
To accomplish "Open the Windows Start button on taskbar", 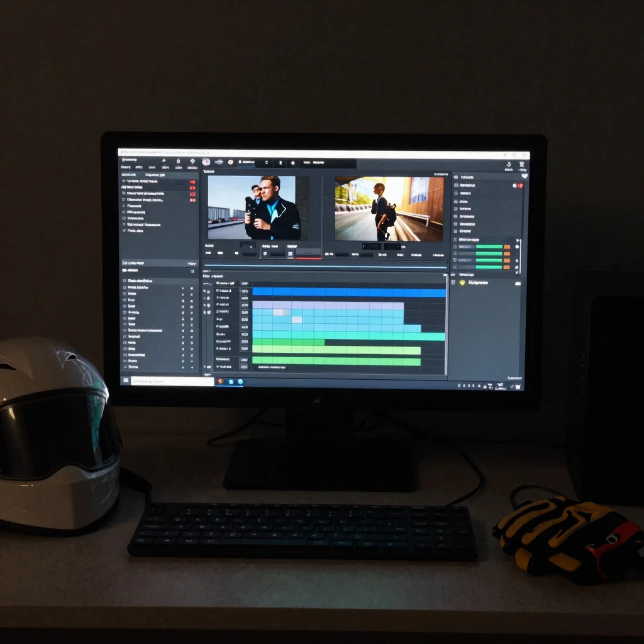I will pos(126,380).
